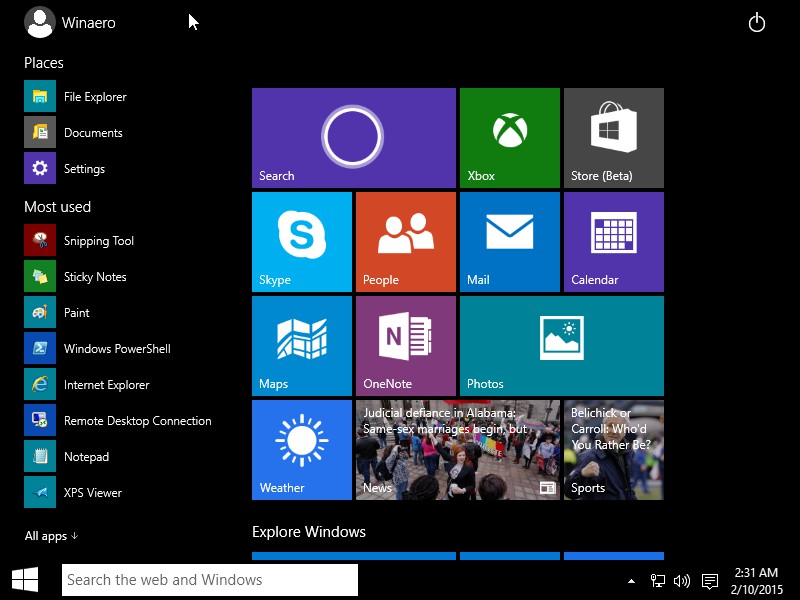Open the Paint icon
The image size is (800, 600).
tap(40, 312)
